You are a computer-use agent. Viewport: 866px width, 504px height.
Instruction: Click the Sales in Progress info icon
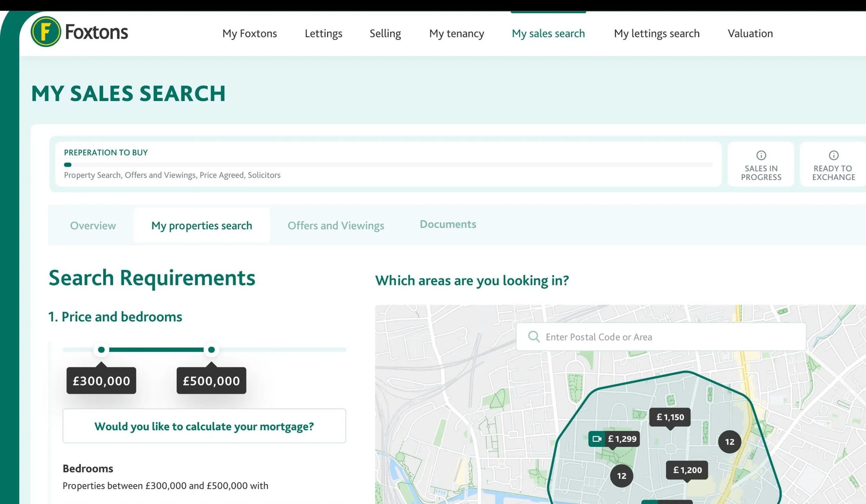coord(761,155)
